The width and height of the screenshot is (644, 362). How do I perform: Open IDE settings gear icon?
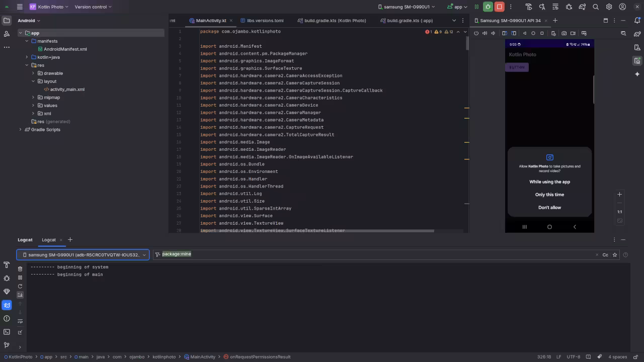point(609,7)
